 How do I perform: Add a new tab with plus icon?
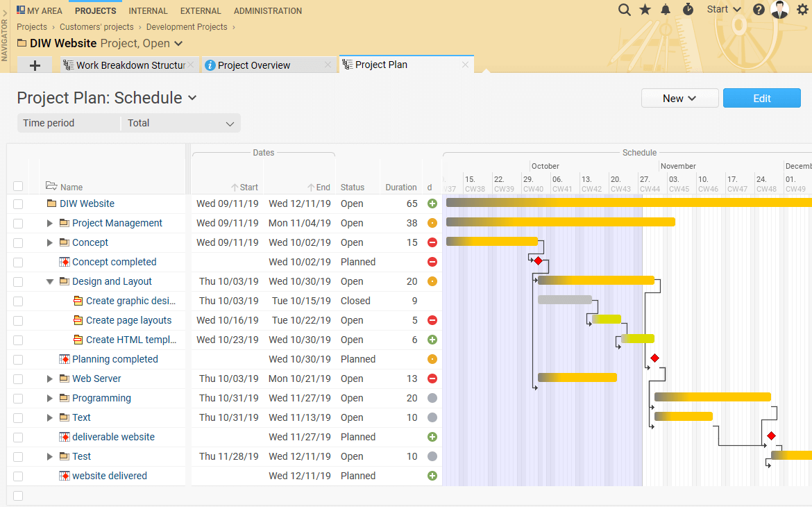[35, 65]
